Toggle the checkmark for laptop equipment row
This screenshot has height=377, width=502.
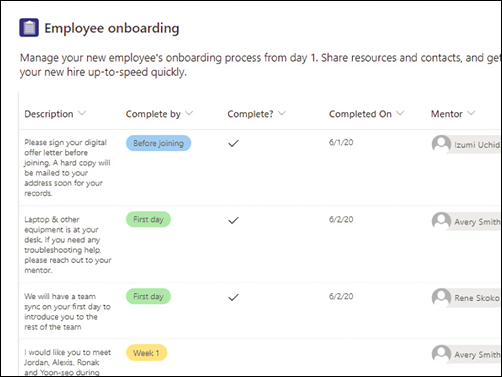click(233, 220)
